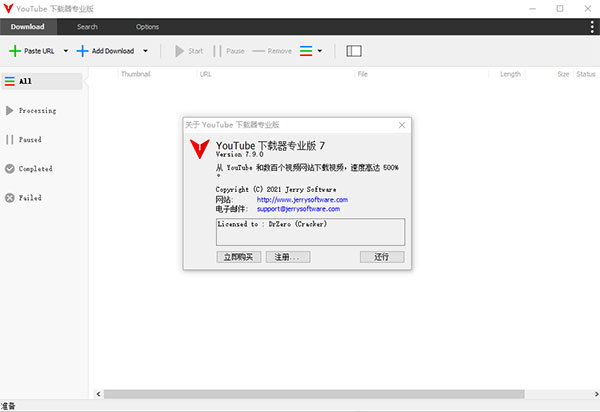Click the 准备 status bar text
The height and width of the screenshot is (412, 600).
[8, 406]
